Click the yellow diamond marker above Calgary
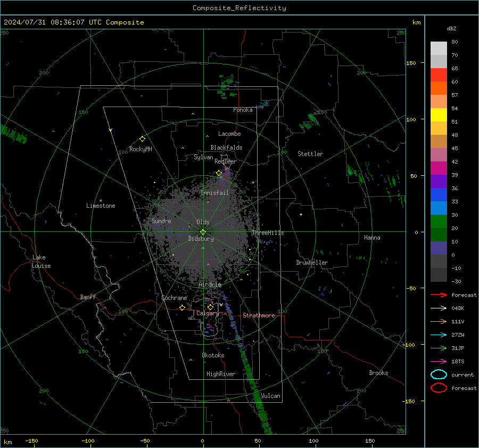 point(210,307)
